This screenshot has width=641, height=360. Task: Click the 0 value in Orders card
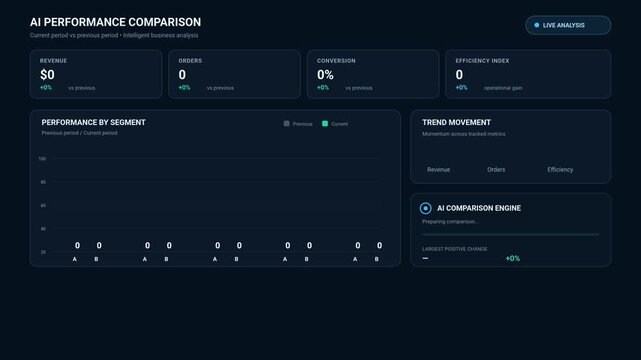click(x=182, y=75)
